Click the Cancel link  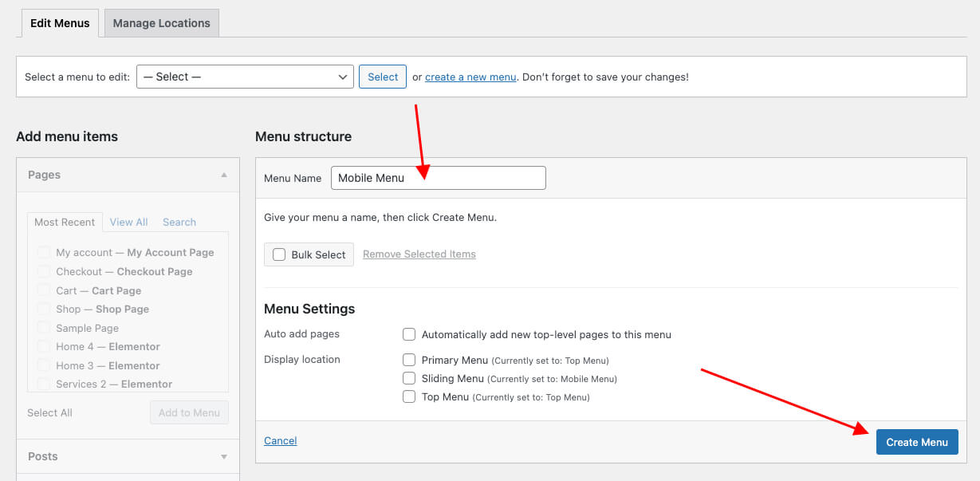[x=280, y=440]
